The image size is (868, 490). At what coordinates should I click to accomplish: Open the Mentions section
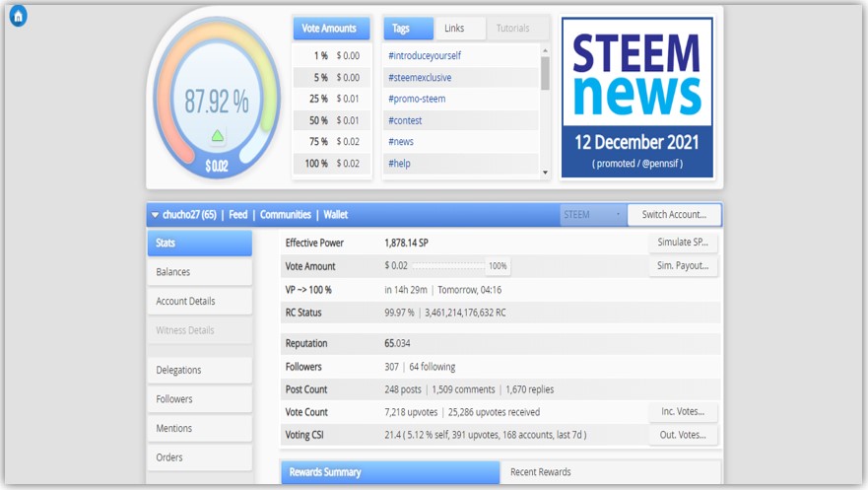[x=200, y=429]
